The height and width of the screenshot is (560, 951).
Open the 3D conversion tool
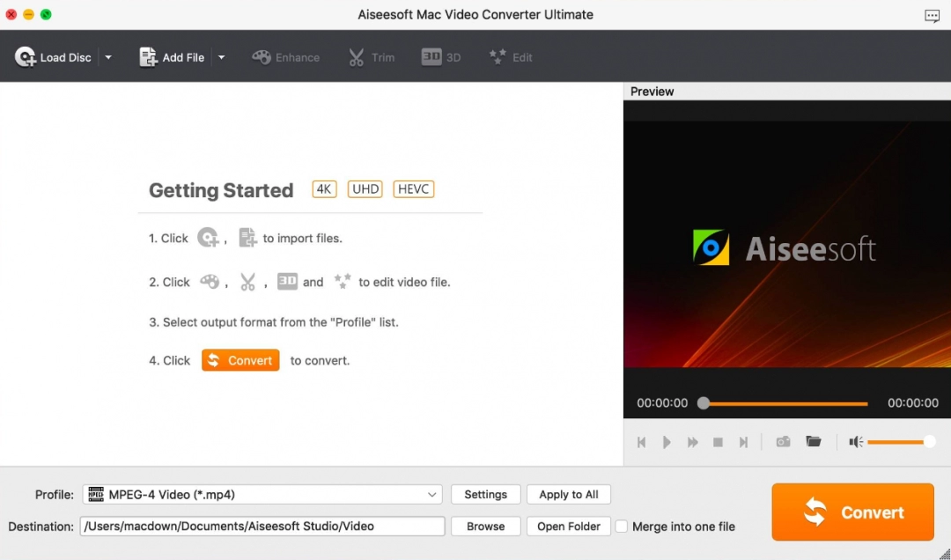coord(440,56)
